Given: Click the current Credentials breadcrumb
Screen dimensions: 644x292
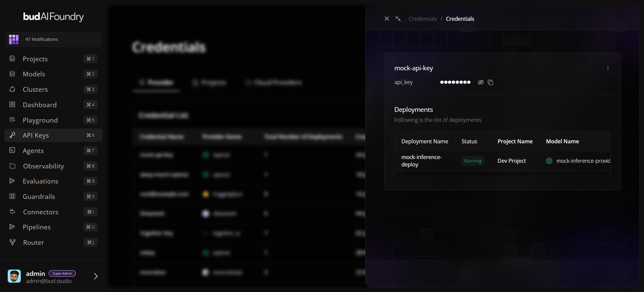Looking at the screenshot, I should [460, 19].
